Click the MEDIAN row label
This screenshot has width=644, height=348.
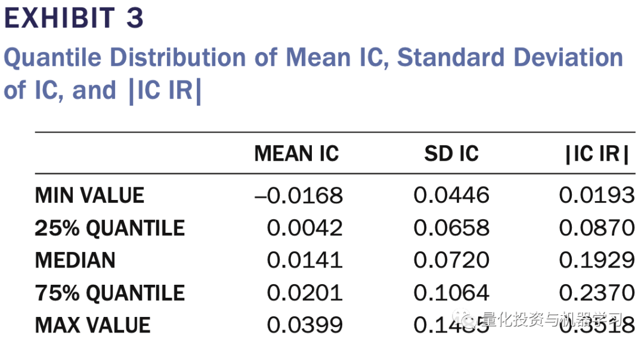click(75, 260)
